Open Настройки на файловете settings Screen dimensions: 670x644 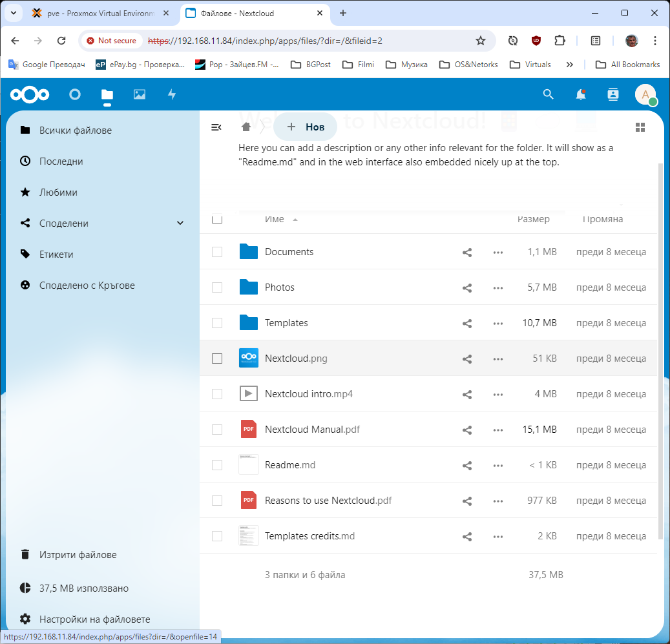103,619
